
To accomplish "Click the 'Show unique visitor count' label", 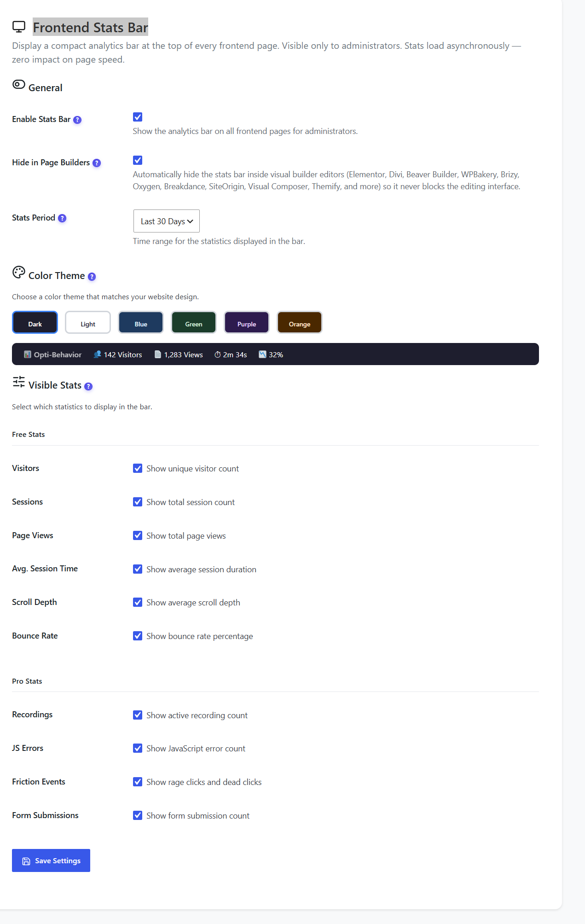I will (193, 469).
